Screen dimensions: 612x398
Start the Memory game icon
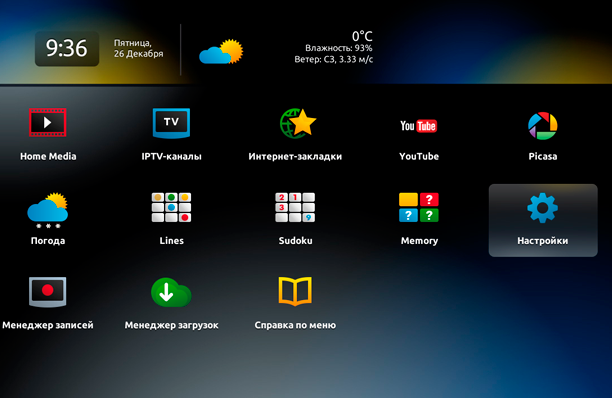coord(419,207)
